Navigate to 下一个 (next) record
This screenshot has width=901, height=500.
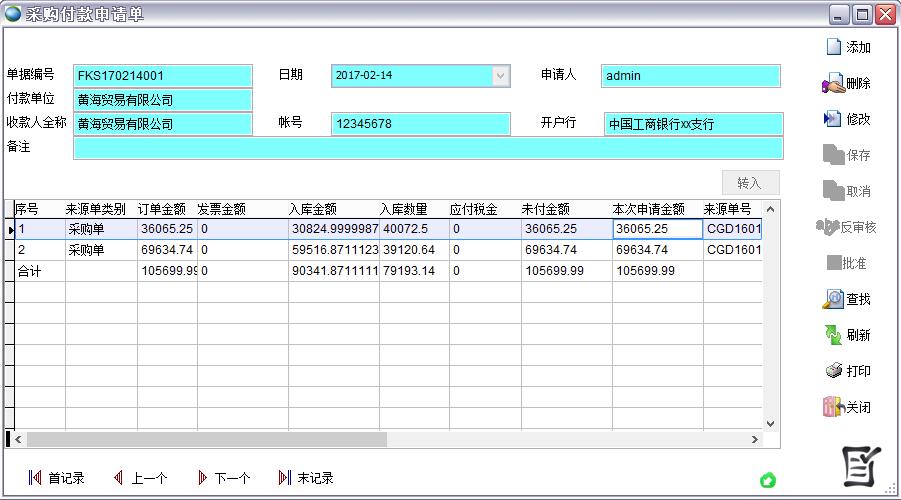[202, 478]
